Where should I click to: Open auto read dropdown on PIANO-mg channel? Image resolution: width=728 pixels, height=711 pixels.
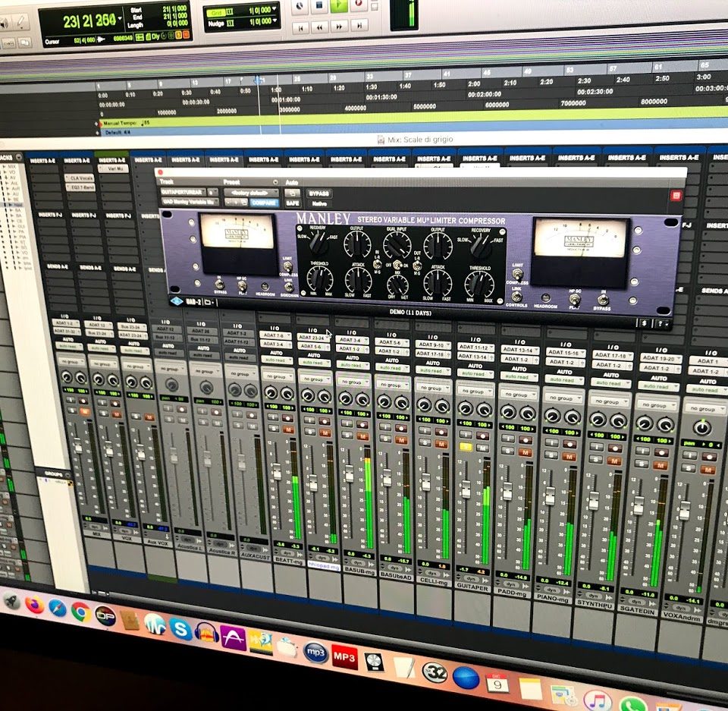564,380
